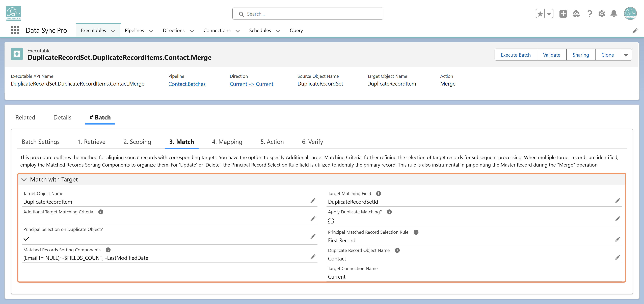Toggle Principal Selection on Duplicate Object checkmark
The height and width of the screenshot is (304, 644).
point(26,239)
